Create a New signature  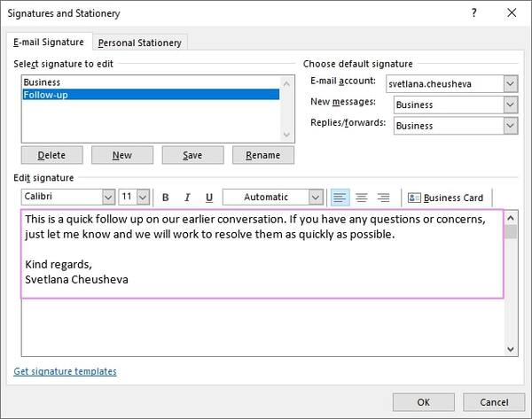click(x=122, y=155)
